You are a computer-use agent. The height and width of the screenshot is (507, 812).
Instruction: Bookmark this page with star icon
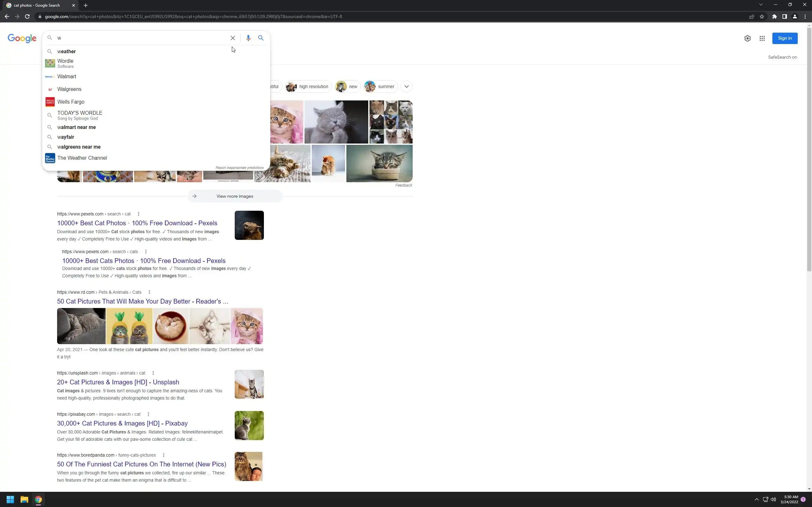762,16
